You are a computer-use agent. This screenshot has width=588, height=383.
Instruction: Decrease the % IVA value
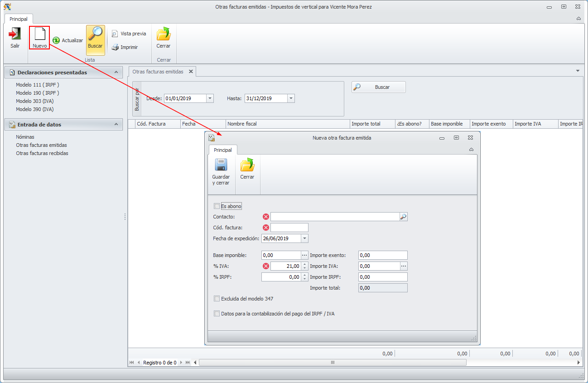(x=305, y=268)
